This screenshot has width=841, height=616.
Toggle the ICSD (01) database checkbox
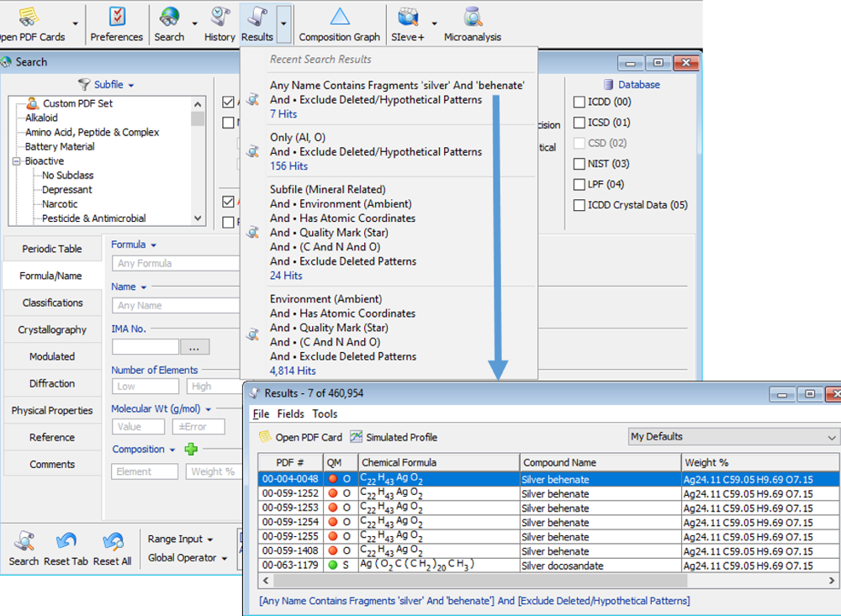[x=579, y=122]
